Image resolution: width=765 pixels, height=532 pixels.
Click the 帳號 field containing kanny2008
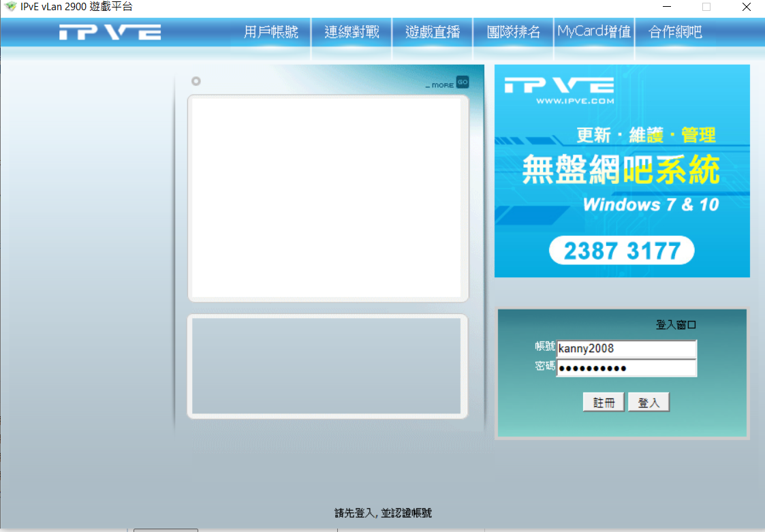627,349
